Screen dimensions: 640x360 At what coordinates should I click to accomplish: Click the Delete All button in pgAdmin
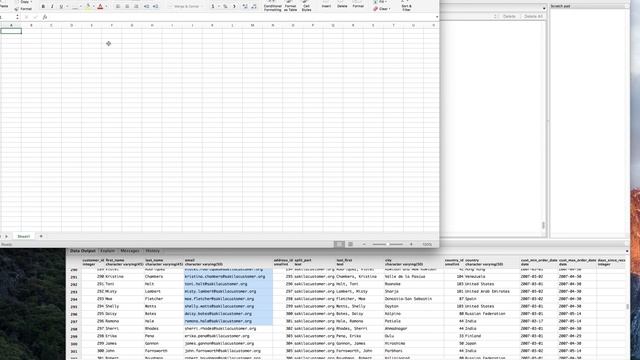coord(533,16)
